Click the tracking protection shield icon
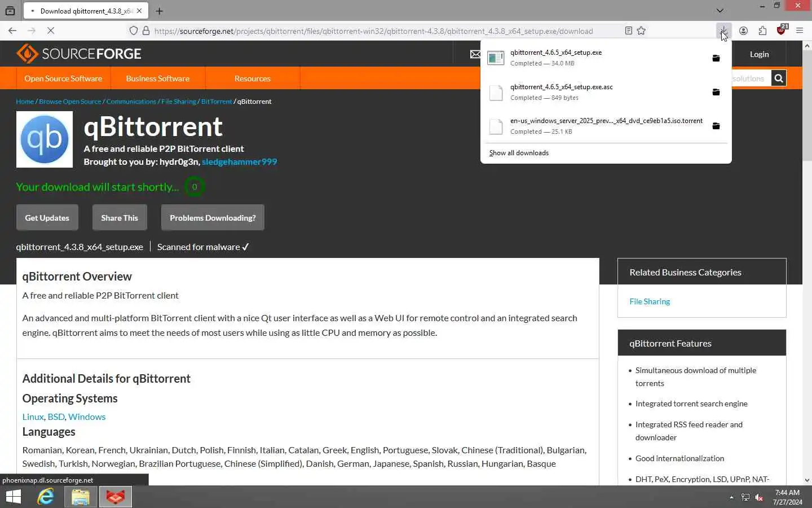 134,31
